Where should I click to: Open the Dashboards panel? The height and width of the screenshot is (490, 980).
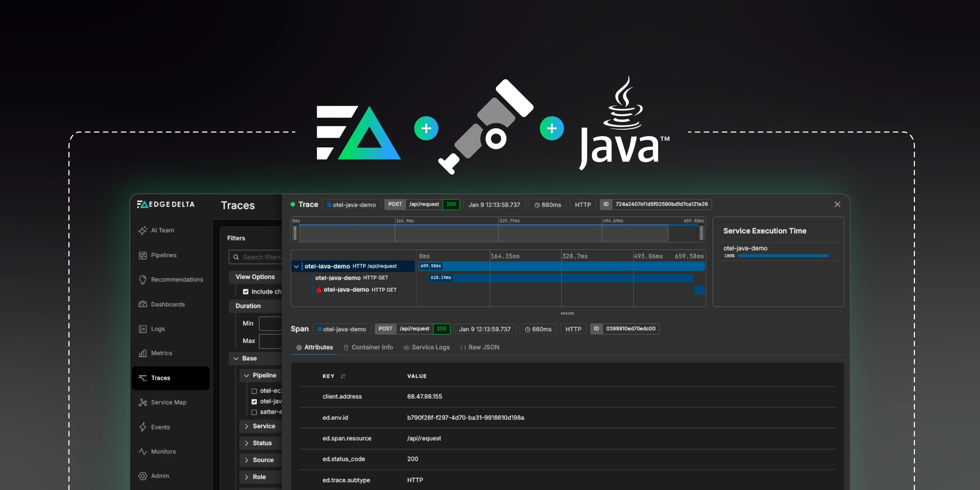(168, 304)
